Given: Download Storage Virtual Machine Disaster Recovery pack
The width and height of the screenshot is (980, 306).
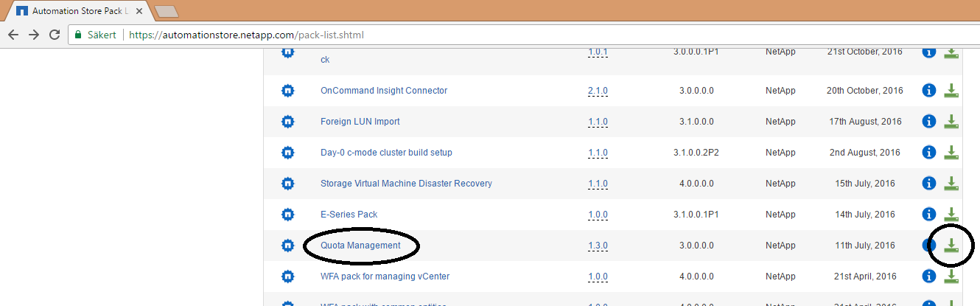Looking at the screenshot, I should 951,184.
